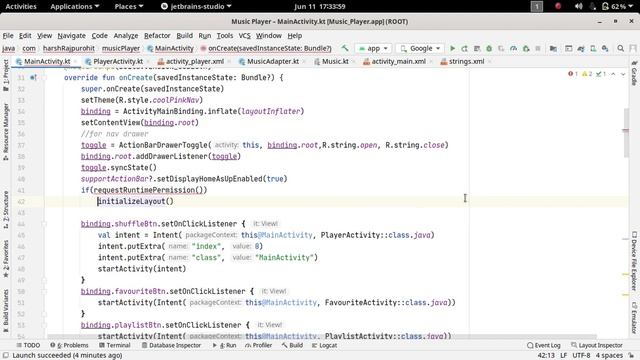This screenshot has width=640, height=360.
Task: Run the app with the green play button
Action: point(452,48)
